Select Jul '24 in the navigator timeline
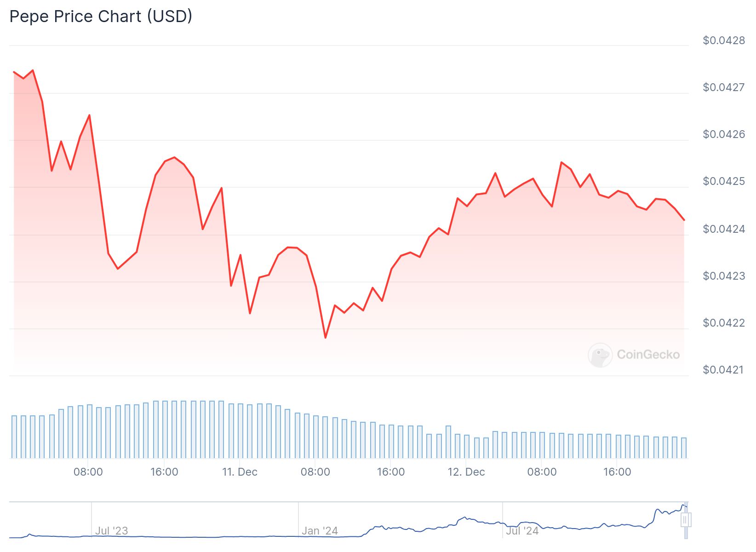 (522, 531)
